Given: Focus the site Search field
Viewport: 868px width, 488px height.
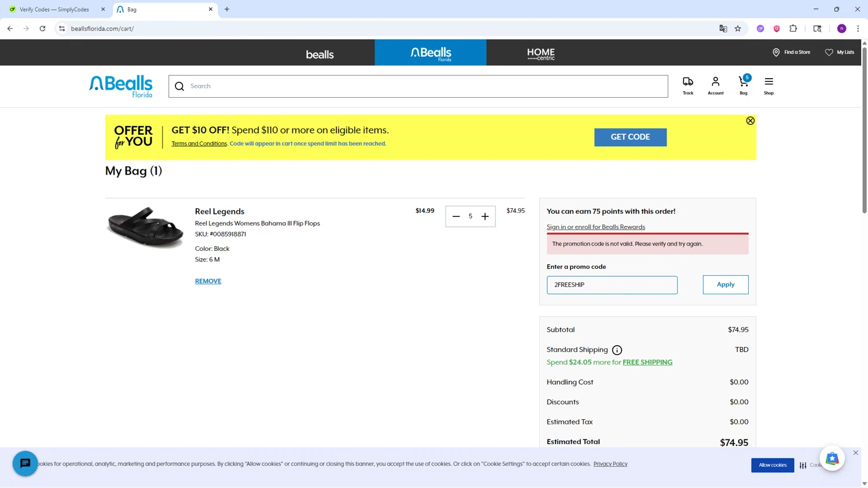Looking at the screenshot, I should 418,86.
